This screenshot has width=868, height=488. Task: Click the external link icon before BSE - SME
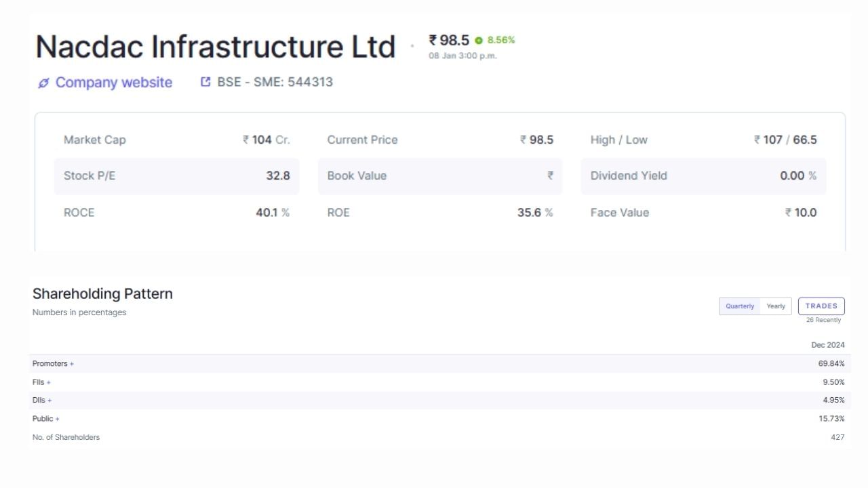(206, 82)
